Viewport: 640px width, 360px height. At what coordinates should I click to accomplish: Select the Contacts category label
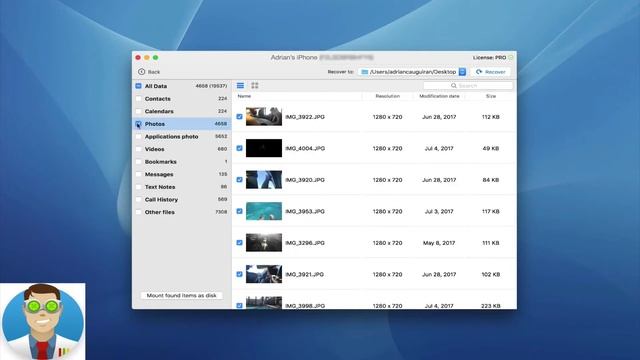158,99
